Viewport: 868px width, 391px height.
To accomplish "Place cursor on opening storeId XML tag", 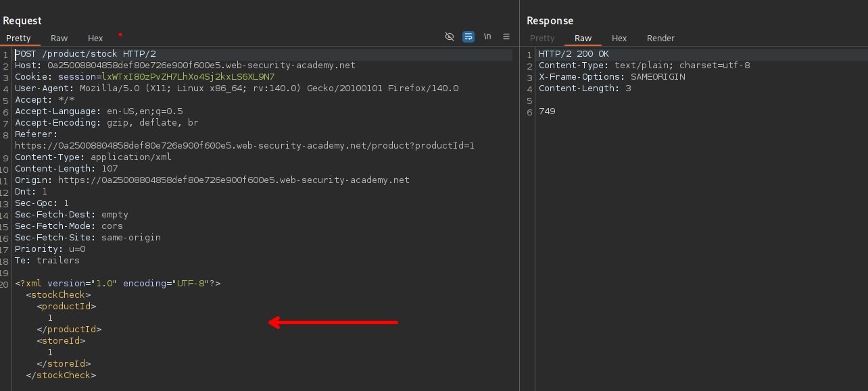I will (x=61, y=341).
